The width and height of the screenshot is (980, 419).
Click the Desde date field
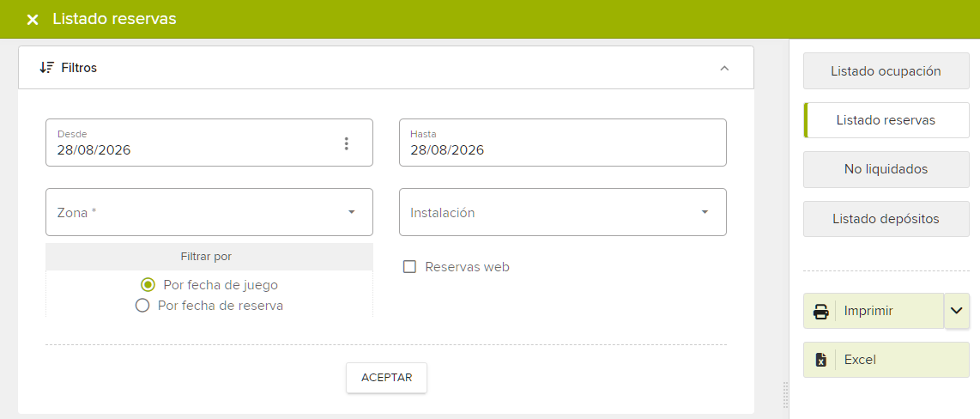209,143
